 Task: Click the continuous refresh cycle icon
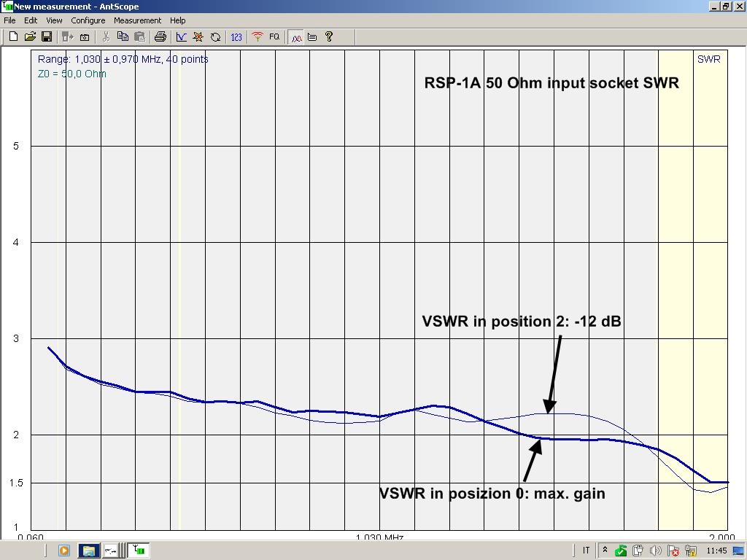(215, 36)
